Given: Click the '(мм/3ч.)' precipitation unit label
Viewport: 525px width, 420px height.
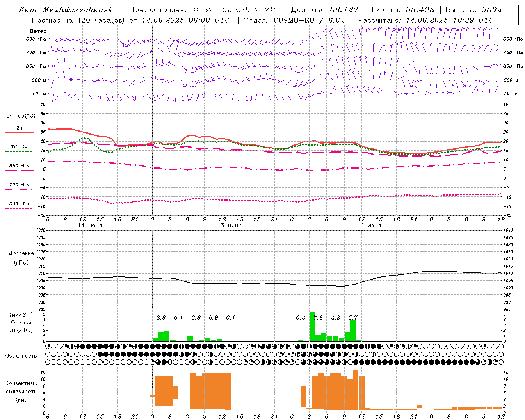Looking at the screenshot, I should point(21,315).
